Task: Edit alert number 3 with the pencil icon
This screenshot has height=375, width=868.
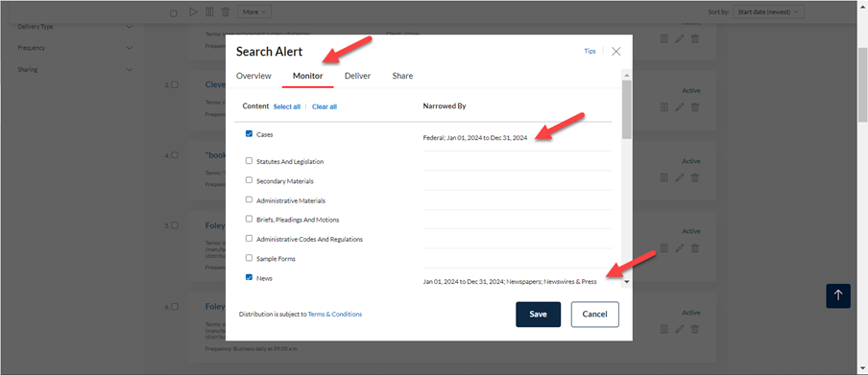Action: (680, 107)
